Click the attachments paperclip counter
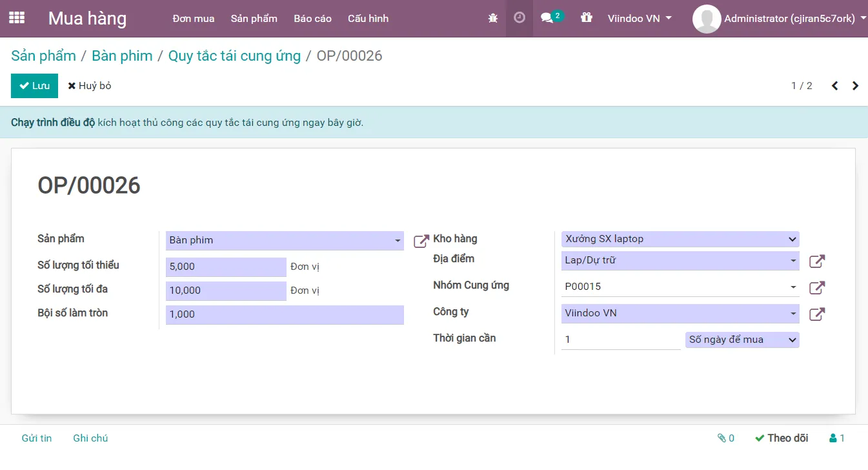 pos(726,438)
